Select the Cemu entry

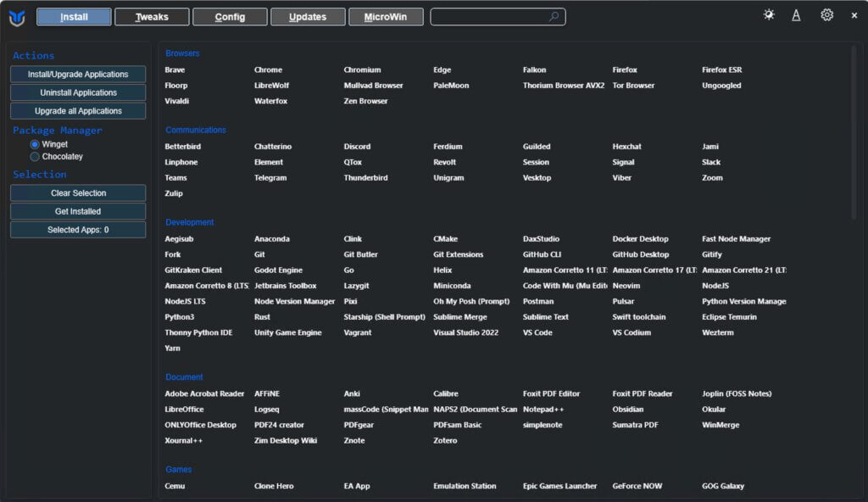[x=175, y=486]
